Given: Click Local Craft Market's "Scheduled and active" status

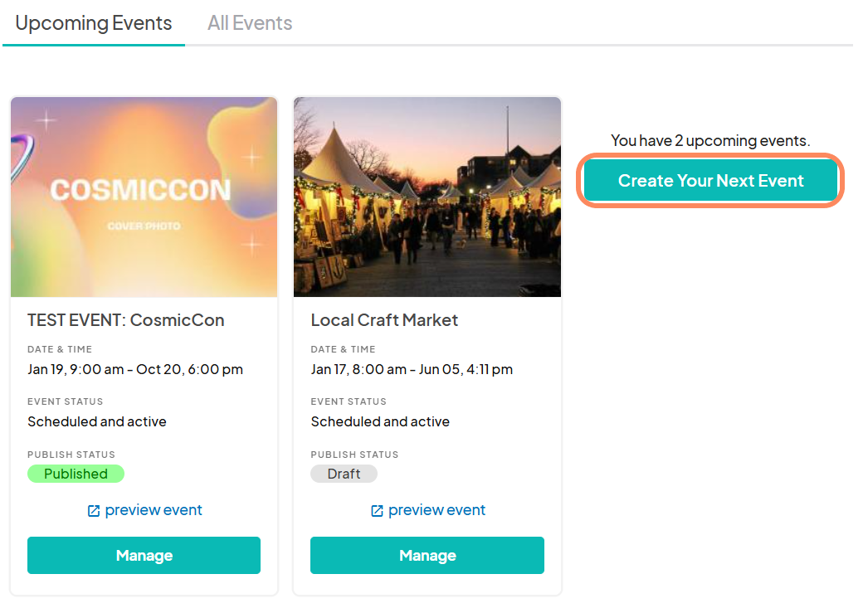Looking at the screenshot, I should pos(380,421).
